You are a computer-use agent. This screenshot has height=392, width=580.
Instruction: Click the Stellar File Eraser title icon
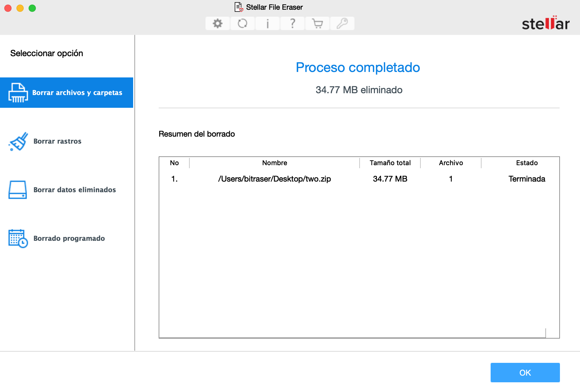239,7
